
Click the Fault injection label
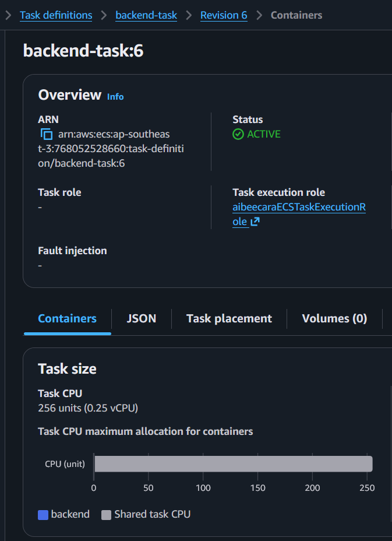tap(72, 251)
